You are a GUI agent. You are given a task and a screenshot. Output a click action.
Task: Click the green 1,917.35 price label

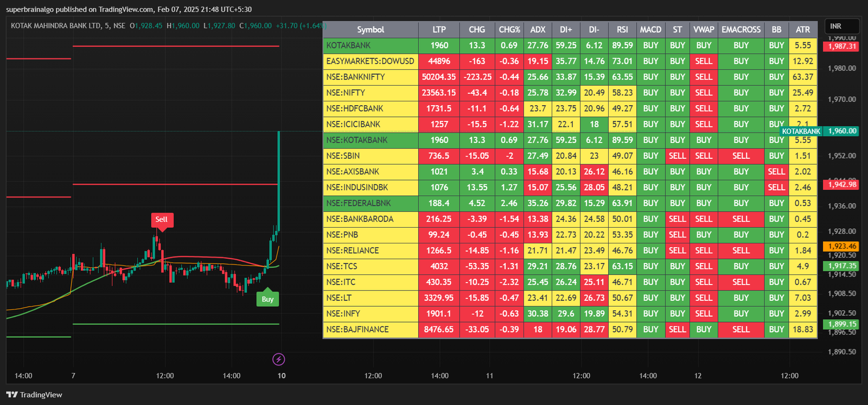(x=842, y=266)
